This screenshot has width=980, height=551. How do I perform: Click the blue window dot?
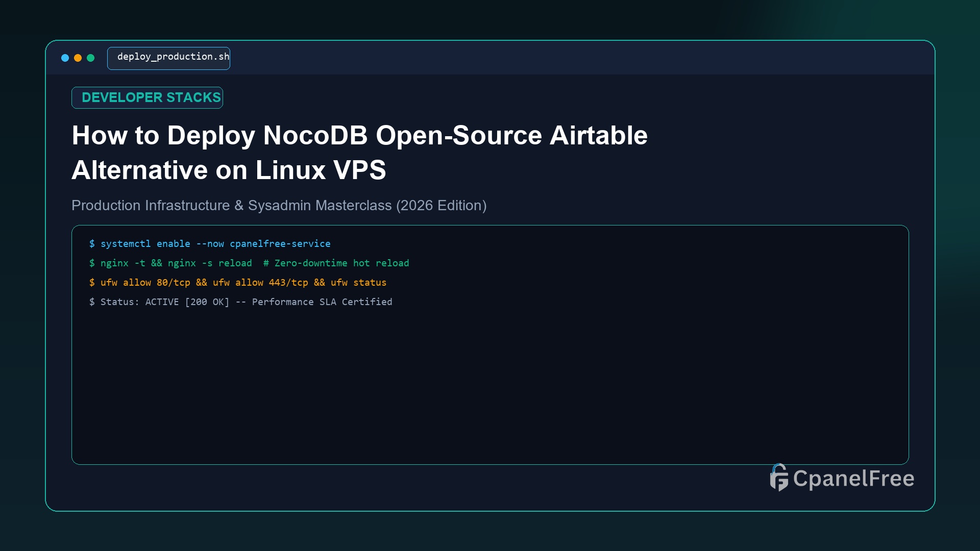pos(65,58)
